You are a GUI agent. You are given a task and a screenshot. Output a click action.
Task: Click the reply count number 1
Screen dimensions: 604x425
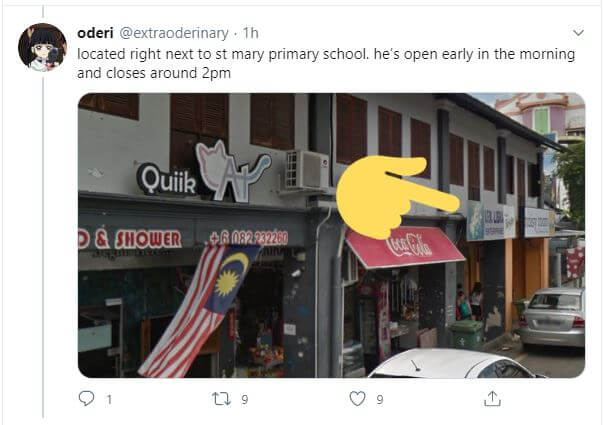coord(109,400)
